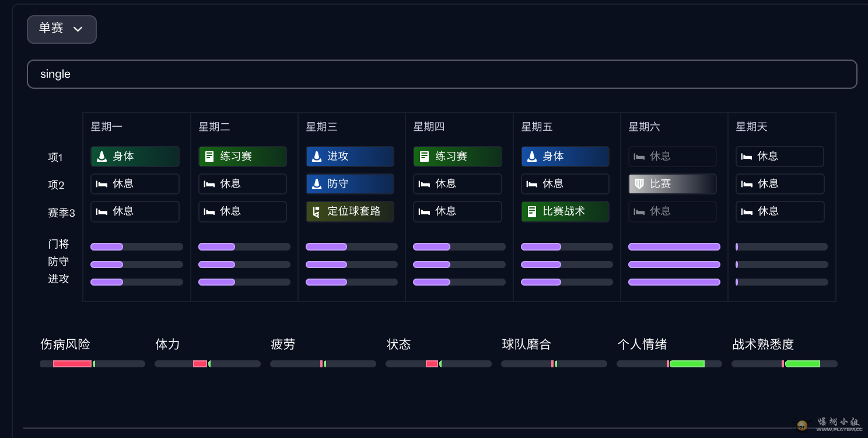Click the chevron arrow beside 单赛
This screenshot has width=868, height=438.
point(78,29)
